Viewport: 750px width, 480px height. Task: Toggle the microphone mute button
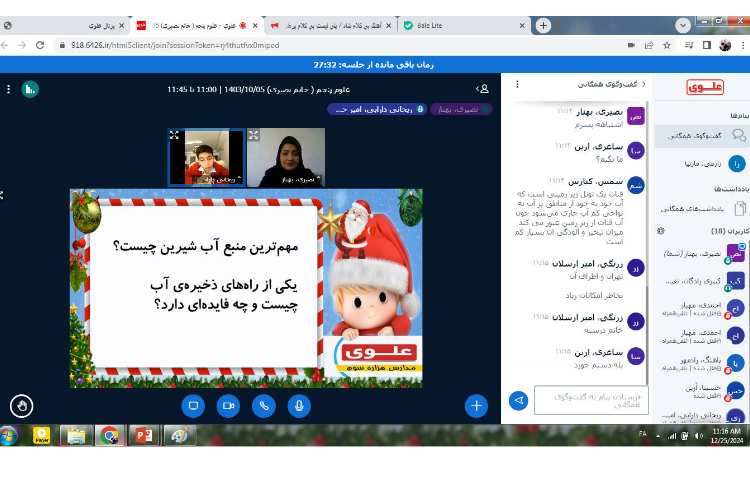[299, 406]
